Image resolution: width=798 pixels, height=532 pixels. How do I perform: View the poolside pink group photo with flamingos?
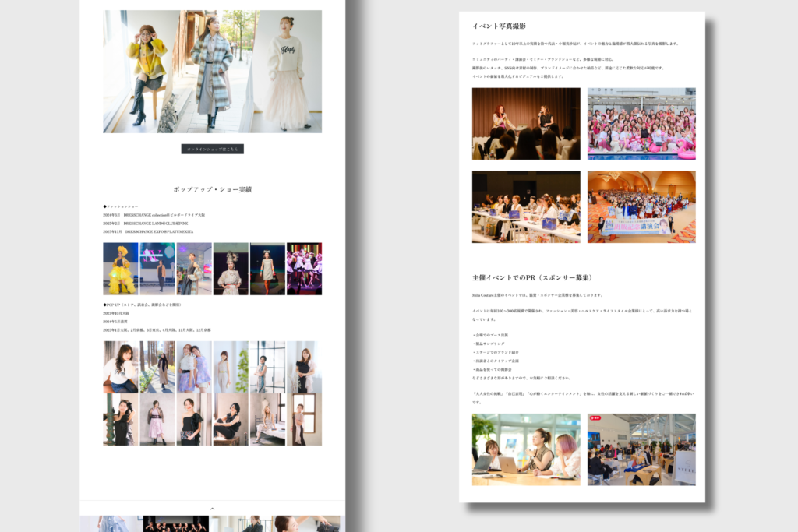(641, 124)
